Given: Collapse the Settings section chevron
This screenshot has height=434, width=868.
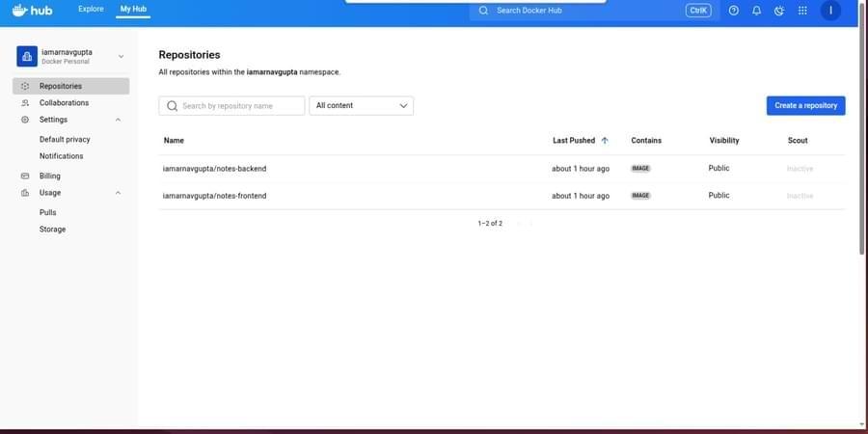Looking at the screenshot, I should point(118,120).
